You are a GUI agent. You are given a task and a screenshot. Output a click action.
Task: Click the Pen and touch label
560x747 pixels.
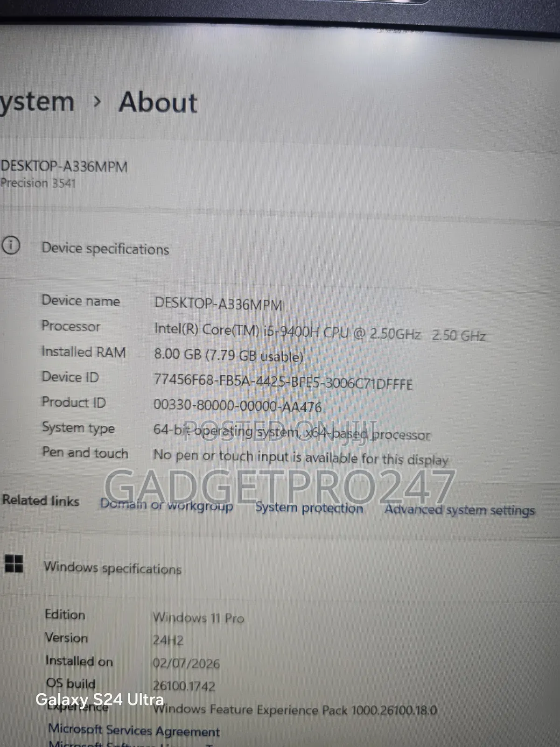coord(85,452)
